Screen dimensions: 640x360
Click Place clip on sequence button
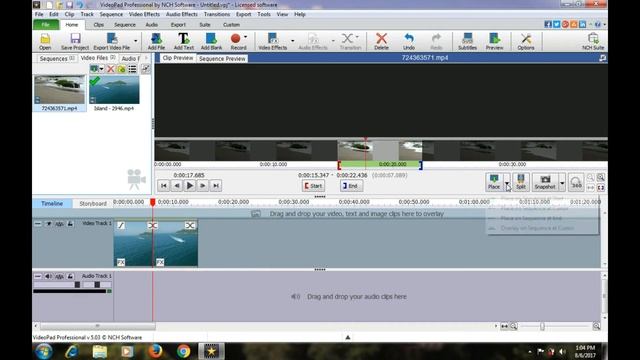(494, 182)
